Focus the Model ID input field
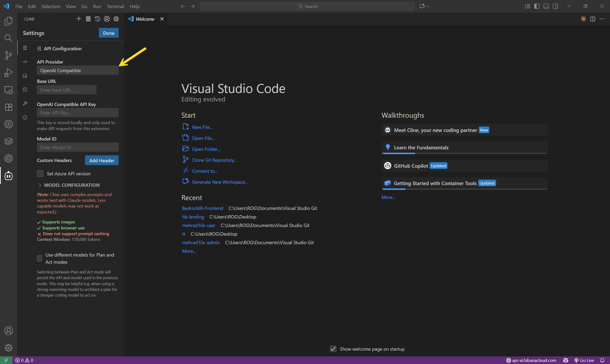Screen dimensions: 610x364 (78, 147)
